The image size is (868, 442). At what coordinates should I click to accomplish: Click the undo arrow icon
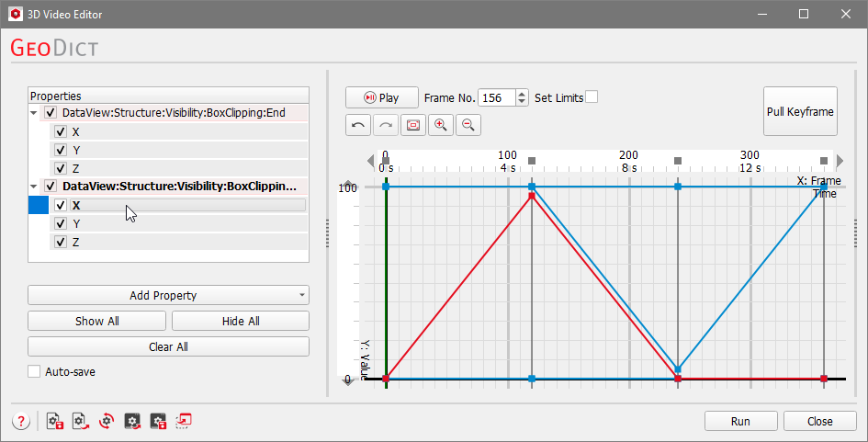point(359,125)
